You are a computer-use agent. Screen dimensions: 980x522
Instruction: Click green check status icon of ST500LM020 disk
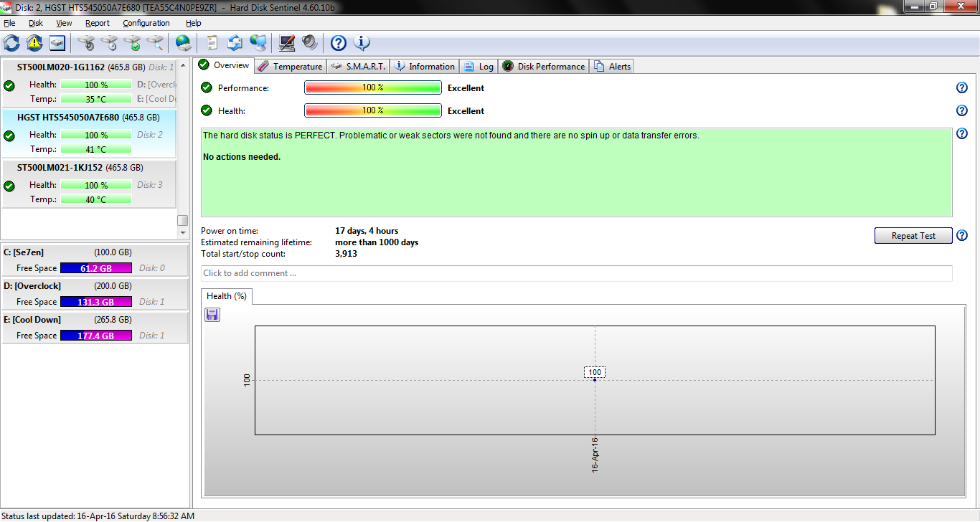pos(9,85)
